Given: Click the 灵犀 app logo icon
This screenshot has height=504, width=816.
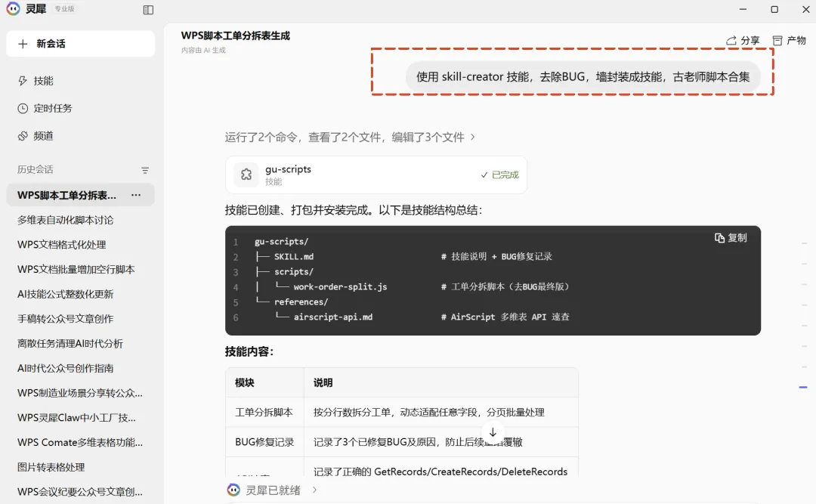Looking at the screenshot, I should pyautogui.click(x=13, y=9).
